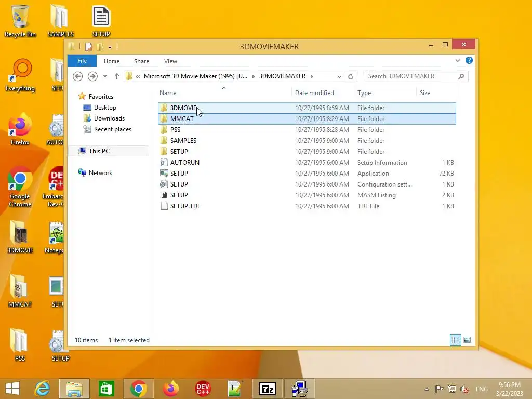
Task: Select Favorites in the navigation pane
Action: (x=101, y=96)
